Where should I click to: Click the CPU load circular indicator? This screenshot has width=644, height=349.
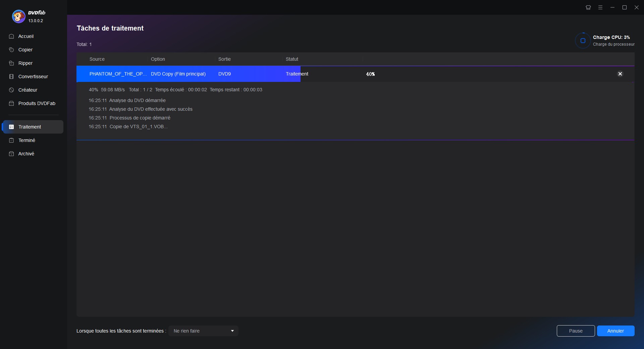click(x=583, y=41)
